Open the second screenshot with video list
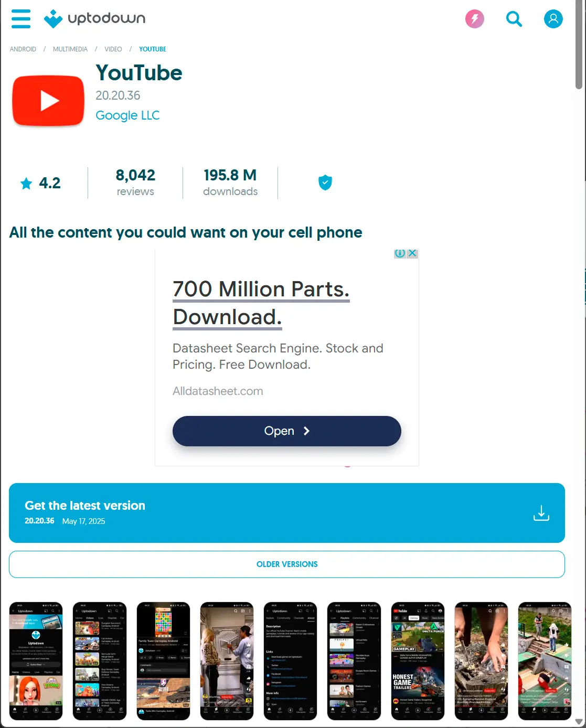The image size is (586, 728). coord(100,661)
